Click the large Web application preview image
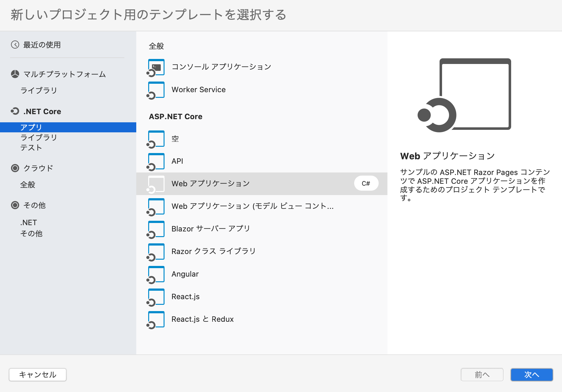The image size is (562, 392). [x=464, y=95]
